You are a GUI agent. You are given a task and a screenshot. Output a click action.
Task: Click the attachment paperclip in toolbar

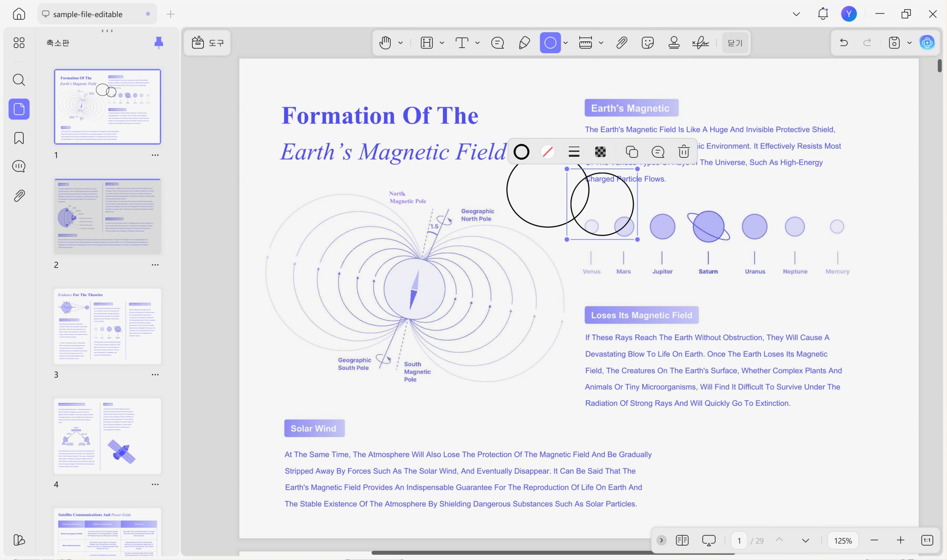(621, 43)
